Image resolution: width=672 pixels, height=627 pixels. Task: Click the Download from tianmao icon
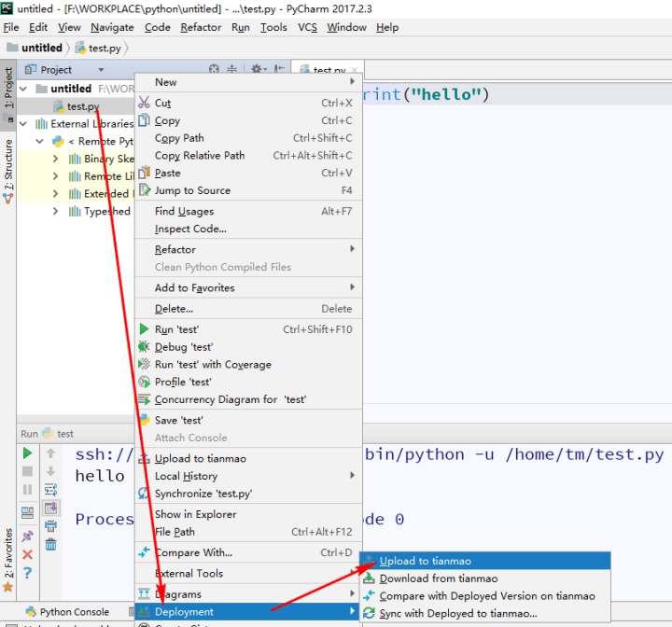coord(369,578)
